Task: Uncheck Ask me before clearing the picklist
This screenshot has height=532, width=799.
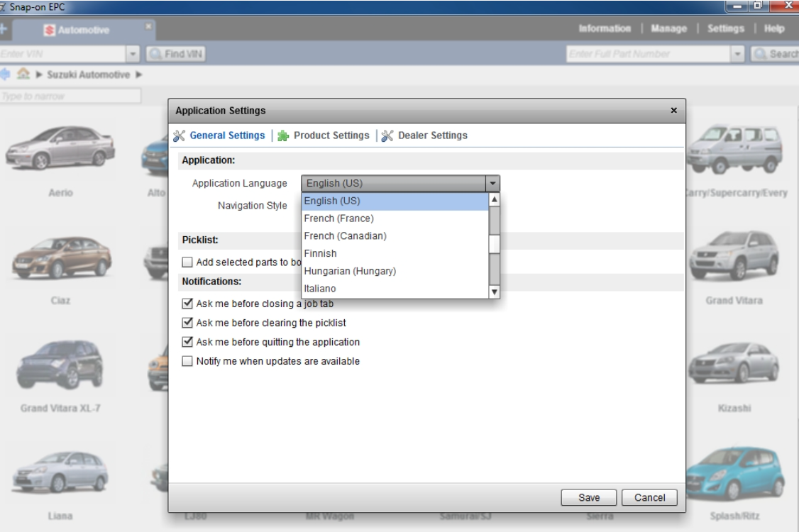Action: 187,323
